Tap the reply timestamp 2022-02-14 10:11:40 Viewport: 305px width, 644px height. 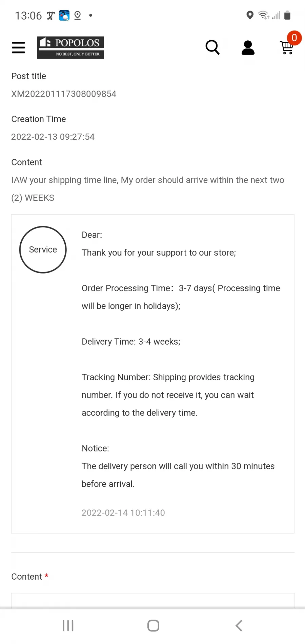[x=123, y=513]
